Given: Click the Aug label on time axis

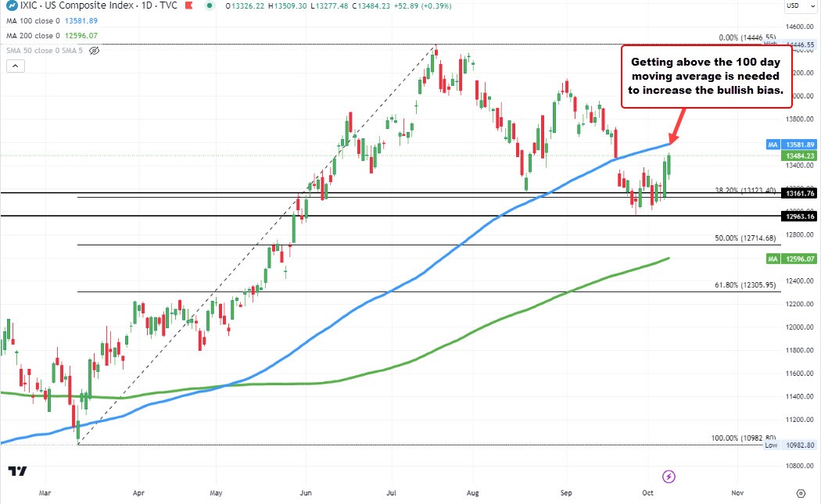Looking at the screenshot, I should [473, 493].
